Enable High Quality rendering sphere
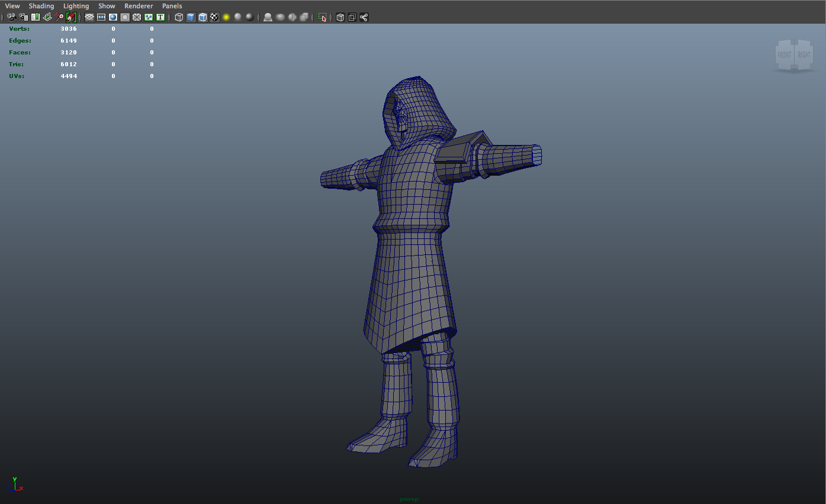Image resolution: width=826 pixels, height=504 pixels. click(250, 17)
